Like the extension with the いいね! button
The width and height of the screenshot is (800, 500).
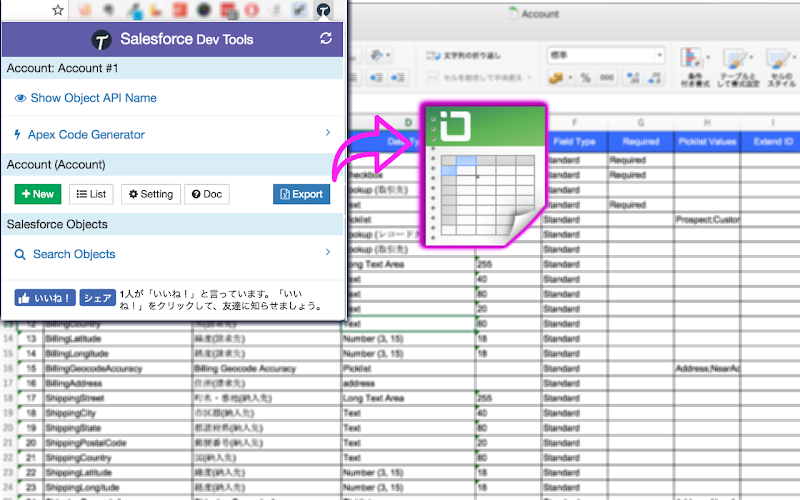45,298
